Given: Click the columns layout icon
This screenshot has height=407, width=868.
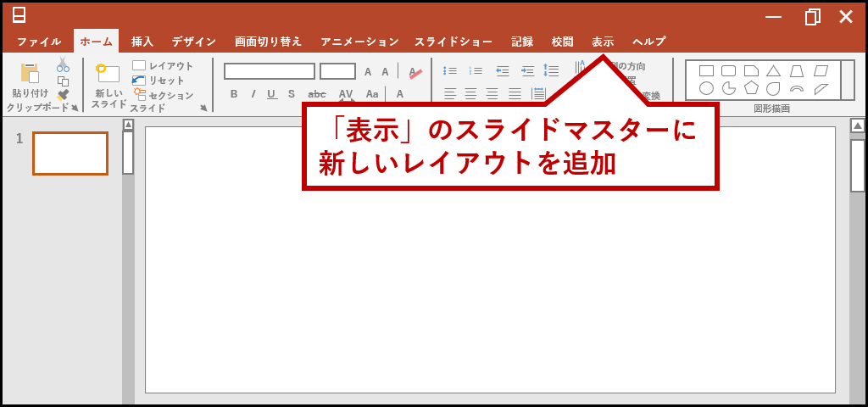Looking at the screenshot, I should (538, 93).
